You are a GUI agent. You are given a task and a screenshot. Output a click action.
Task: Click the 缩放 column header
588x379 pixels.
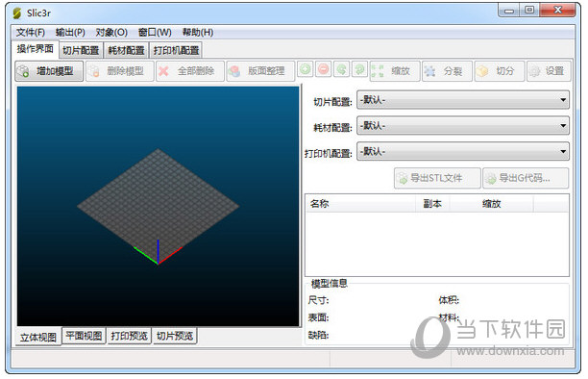pyautogui.click(x=492, y=204)
